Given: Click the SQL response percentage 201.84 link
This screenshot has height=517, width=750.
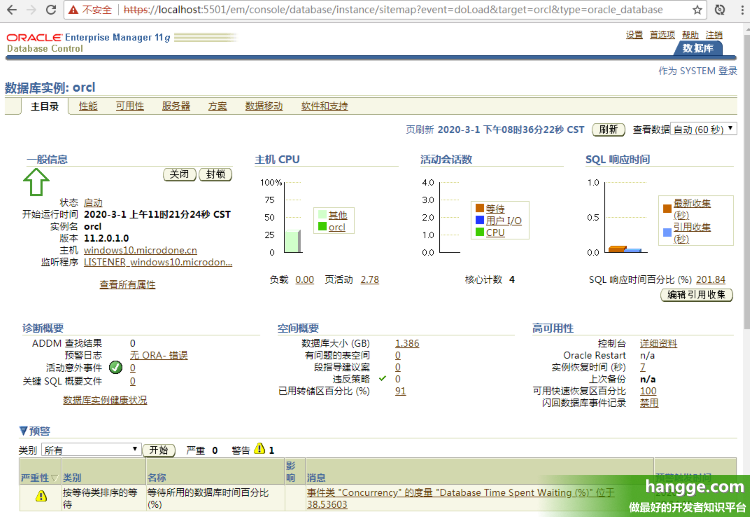Looking at the screenshot, I should 710,280.
